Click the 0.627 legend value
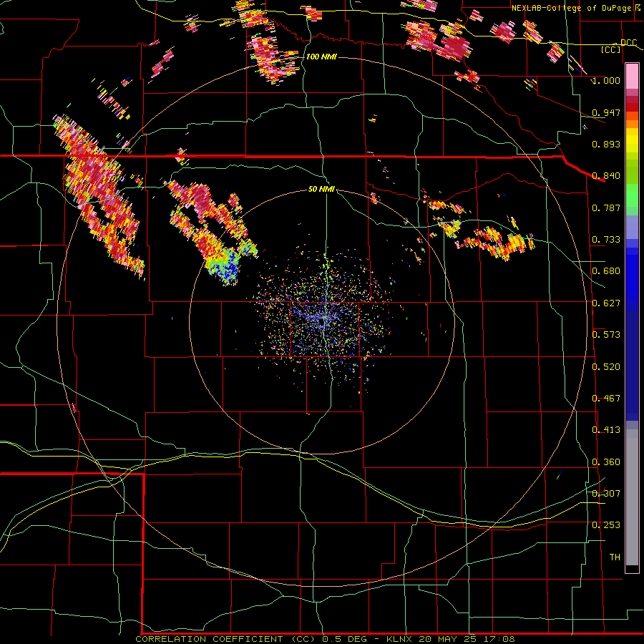Image resolution: width=644 pixels, height=644 pixels. (606, 303)
